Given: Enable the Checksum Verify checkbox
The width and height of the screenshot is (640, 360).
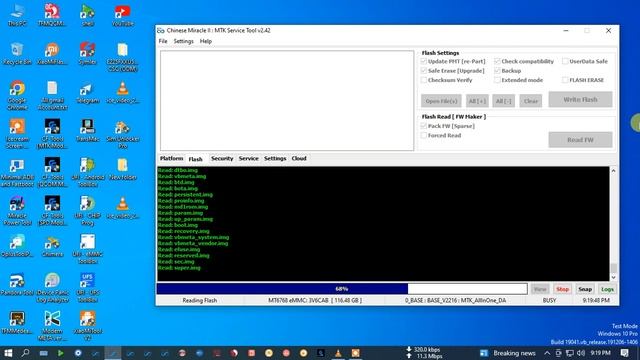Looking at the screenshot, I should click(x=424, y=80).
